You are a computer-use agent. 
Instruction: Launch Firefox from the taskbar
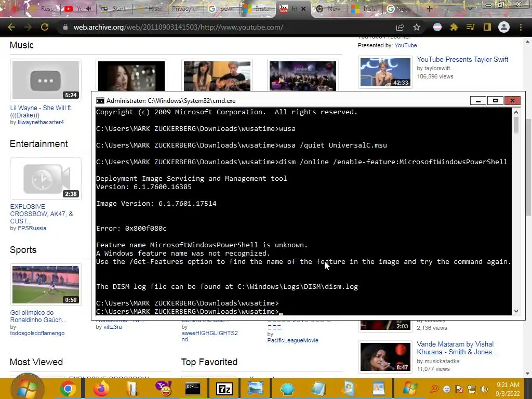click(101, 389)
